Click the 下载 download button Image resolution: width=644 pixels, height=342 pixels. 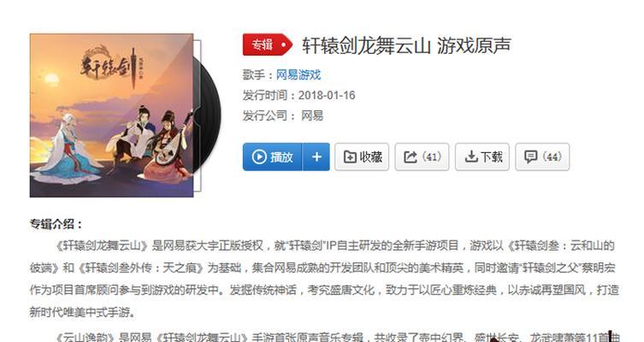(x=482, y=156)
